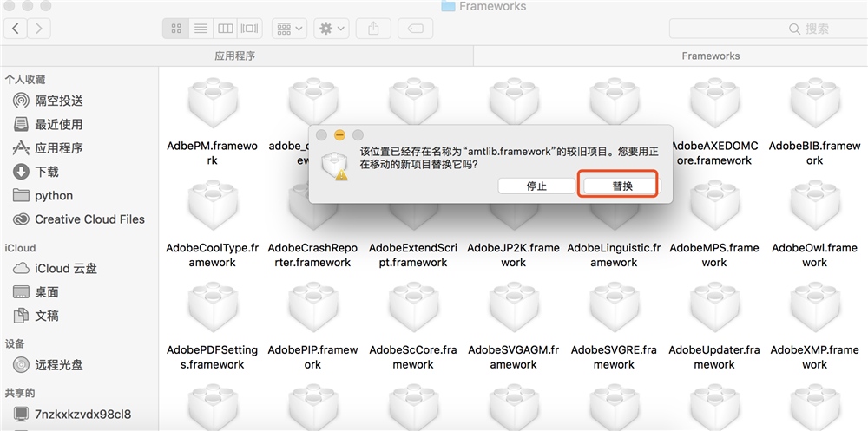Select the AdobeSVGAGM.framework icon

point(513,308)
